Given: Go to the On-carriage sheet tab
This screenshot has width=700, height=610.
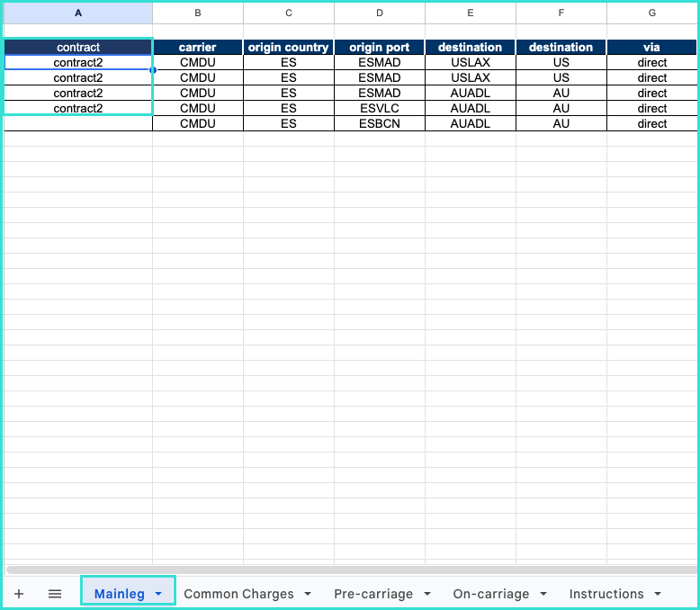Looking at the screenshot, I should [x=490, y=594].
